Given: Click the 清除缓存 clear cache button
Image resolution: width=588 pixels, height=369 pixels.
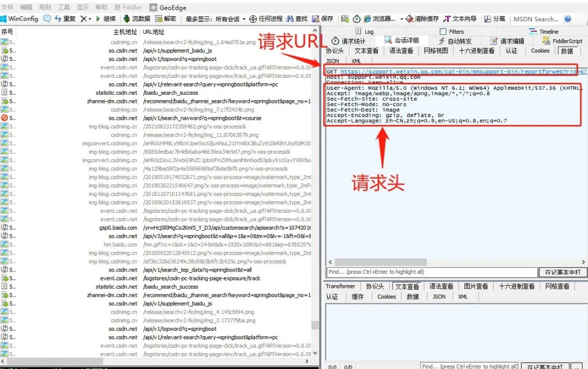Looking at the screenshot, I should (422, 19).
